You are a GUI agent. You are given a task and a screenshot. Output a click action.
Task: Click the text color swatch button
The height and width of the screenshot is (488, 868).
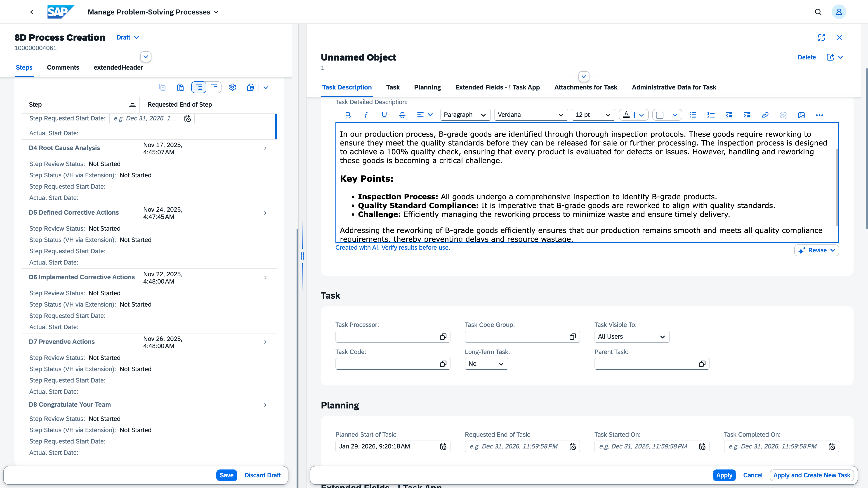point(626,115)
